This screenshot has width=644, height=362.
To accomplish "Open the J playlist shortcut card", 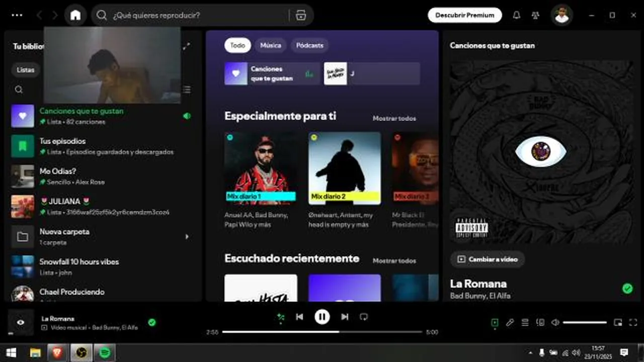I will pos(372,73).
